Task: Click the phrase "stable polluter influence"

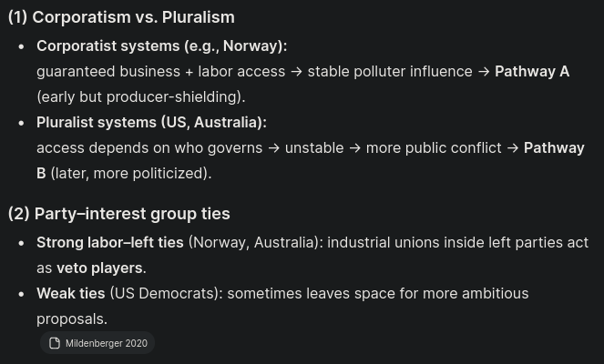Action: pos(390,71)
